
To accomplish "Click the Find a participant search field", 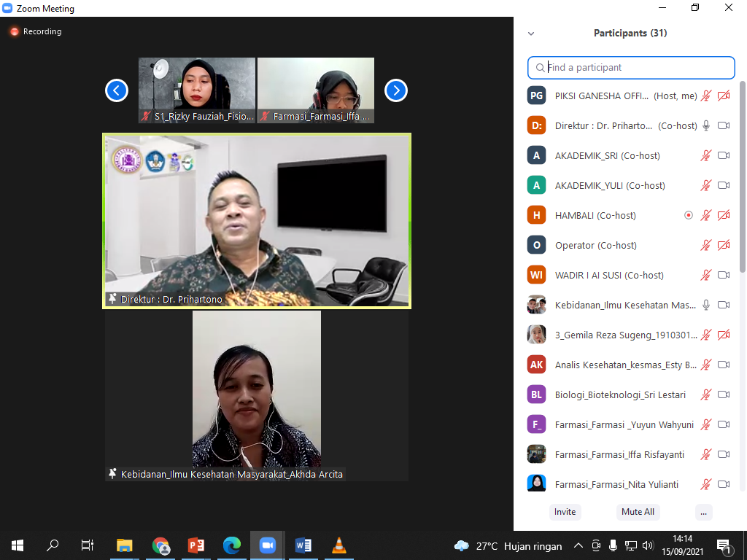I will pyautogui.click(x=631, y=68).
